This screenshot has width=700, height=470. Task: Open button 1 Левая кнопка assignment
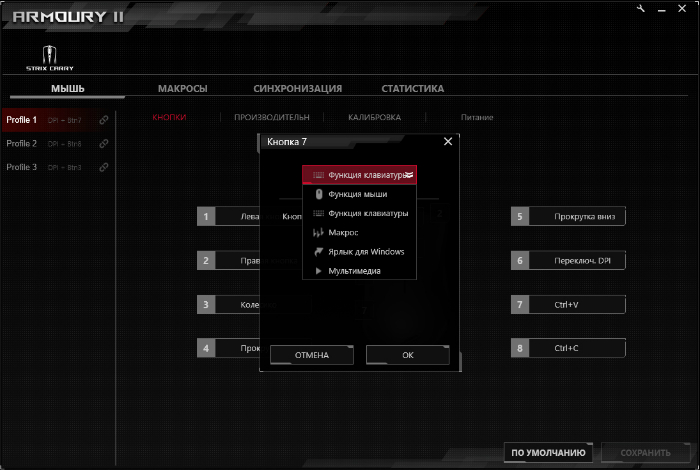click(228, 216)
